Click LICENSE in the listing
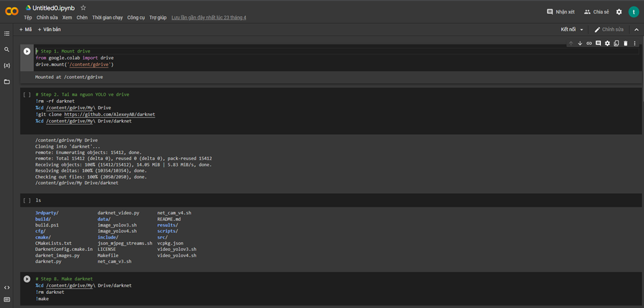Screen dimensions: 644x308 click(107, 249)
